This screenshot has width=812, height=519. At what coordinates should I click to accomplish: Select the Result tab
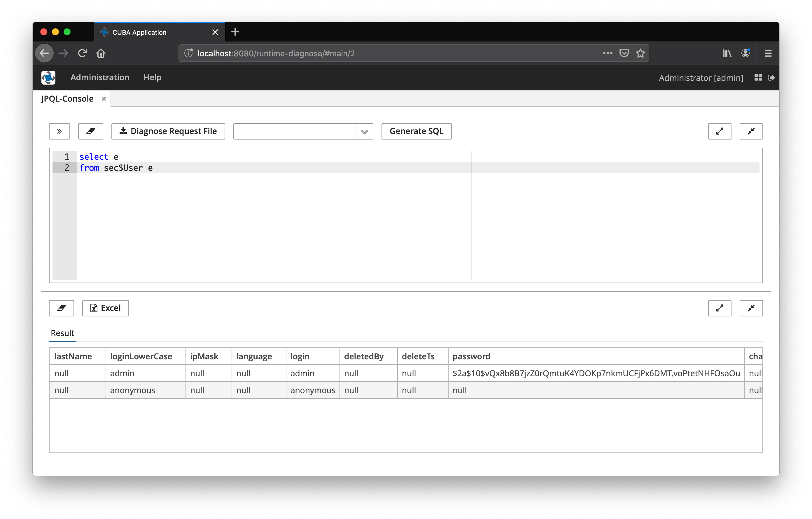tap(62, 333)
